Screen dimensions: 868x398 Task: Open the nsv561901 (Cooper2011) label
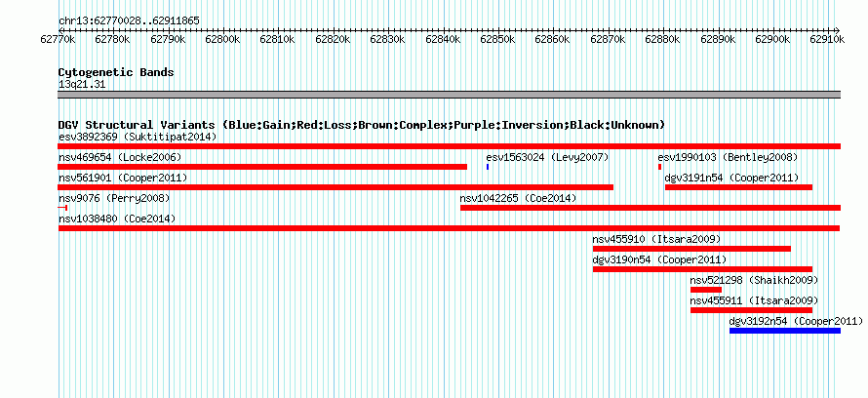(123, 178)
